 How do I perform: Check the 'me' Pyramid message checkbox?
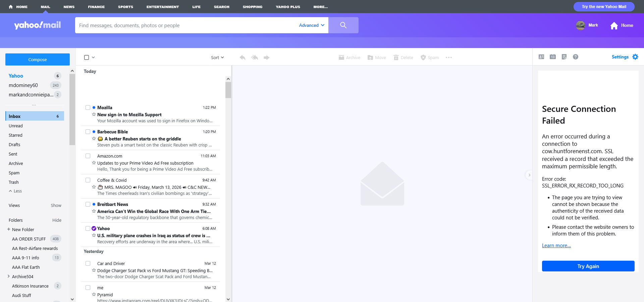pyautogui.click(x=88, y=288)
